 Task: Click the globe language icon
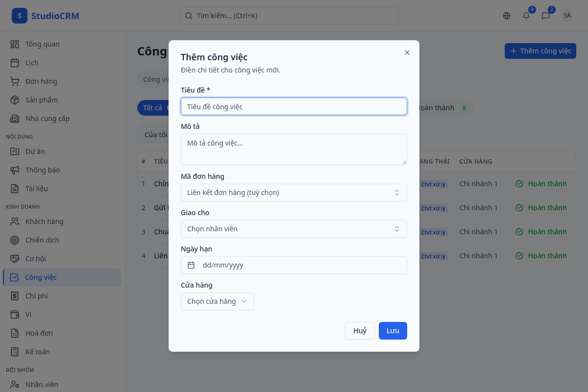(x=507, y=16)
